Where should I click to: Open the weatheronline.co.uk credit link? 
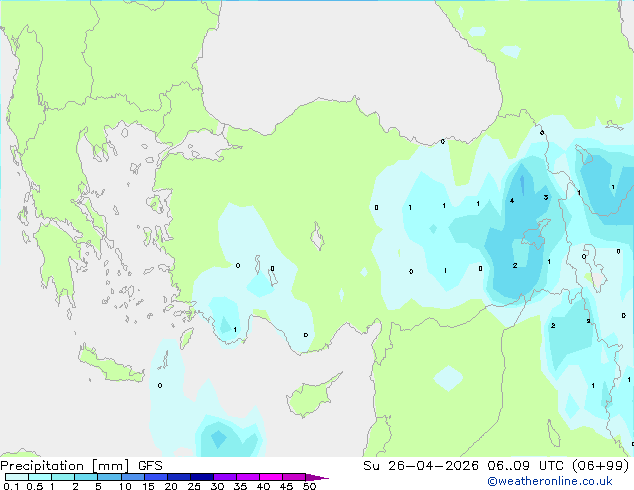(550, 481)
